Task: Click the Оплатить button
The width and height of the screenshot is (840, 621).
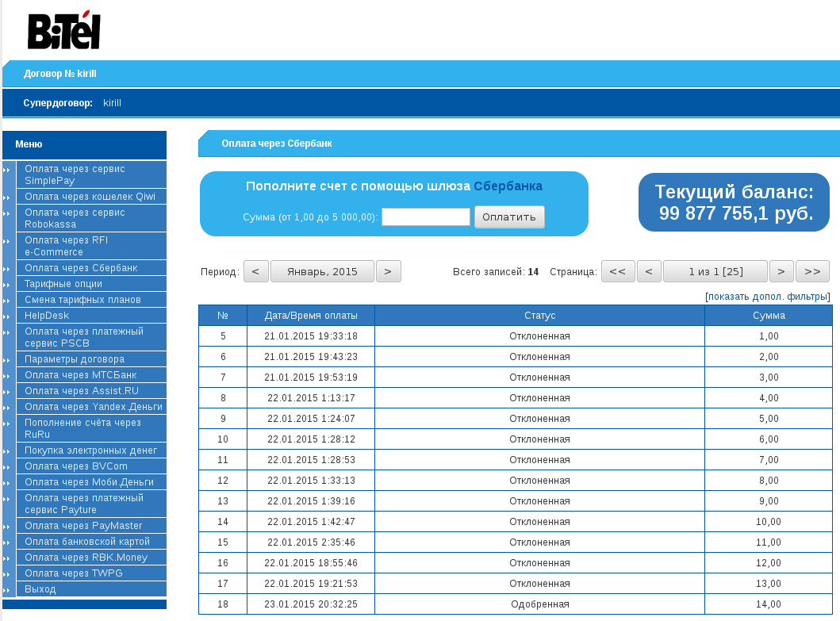Action: (x=509, y=217)
